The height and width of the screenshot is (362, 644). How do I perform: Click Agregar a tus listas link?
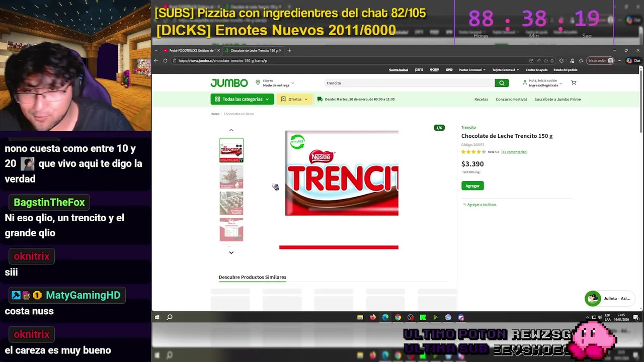(481, 205)
